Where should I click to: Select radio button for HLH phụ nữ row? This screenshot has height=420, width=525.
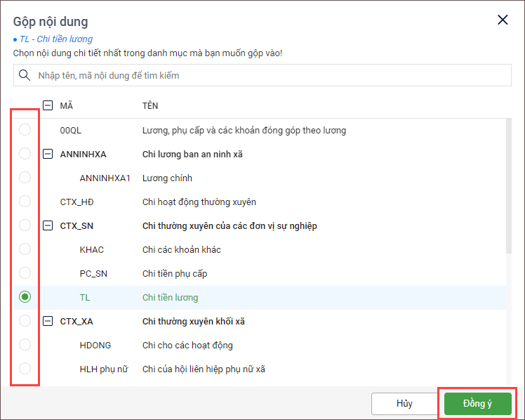tap(25, 369)
